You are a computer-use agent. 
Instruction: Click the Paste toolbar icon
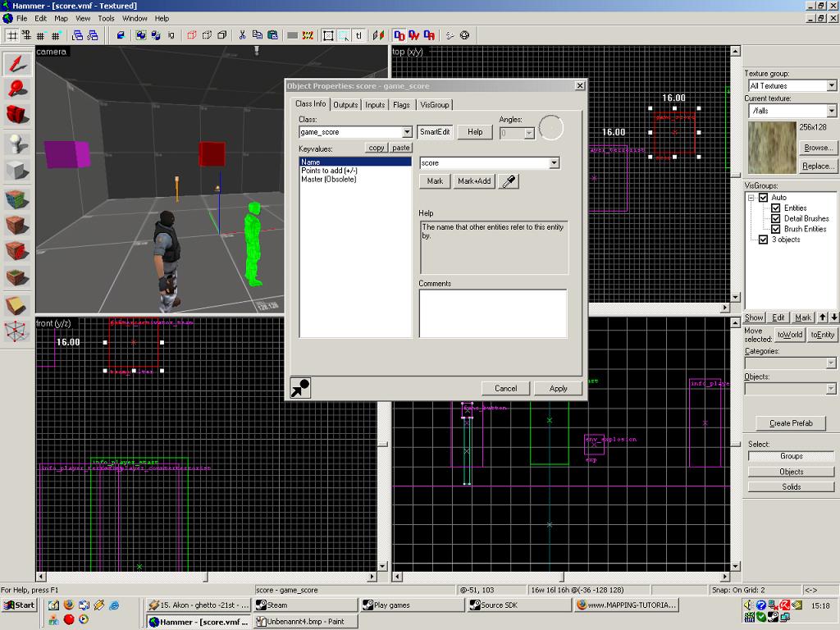point(272,35)
